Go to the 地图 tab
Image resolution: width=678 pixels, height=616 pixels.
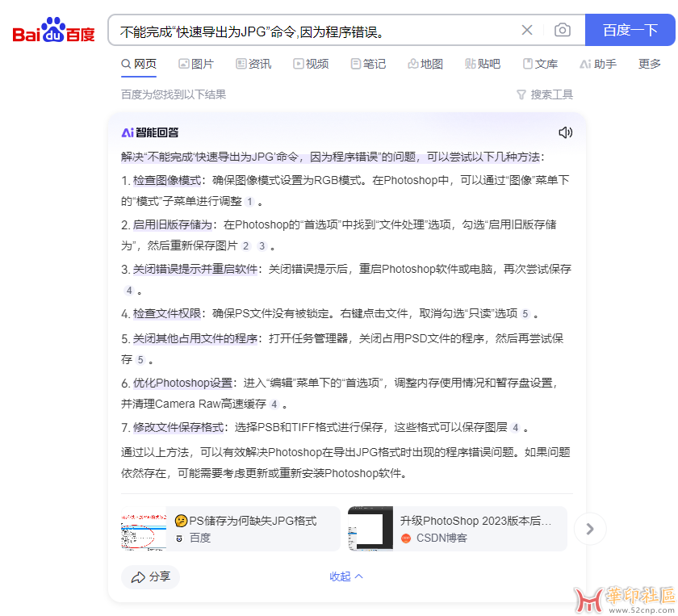click(x=425, y=64)
